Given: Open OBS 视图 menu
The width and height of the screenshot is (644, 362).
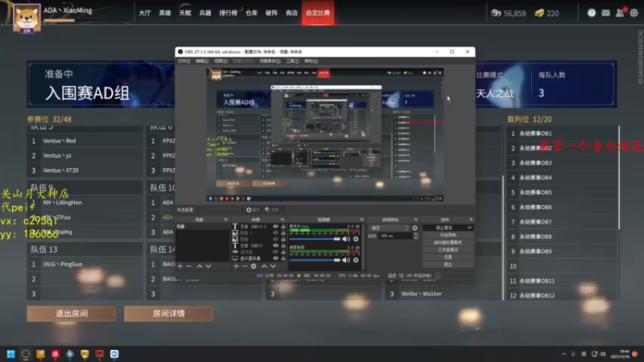Looking at the screenshot, I should [x=221, y=61].
